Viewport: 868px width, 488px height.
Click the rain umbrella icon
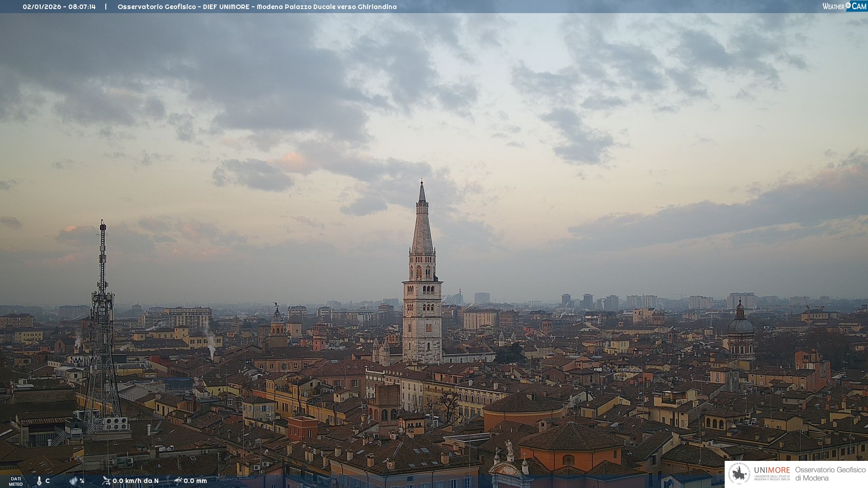178,481
